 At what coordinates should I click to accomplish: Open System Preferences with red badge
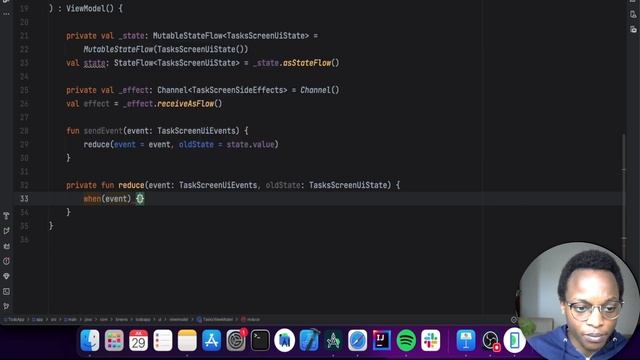click(236, 340)
